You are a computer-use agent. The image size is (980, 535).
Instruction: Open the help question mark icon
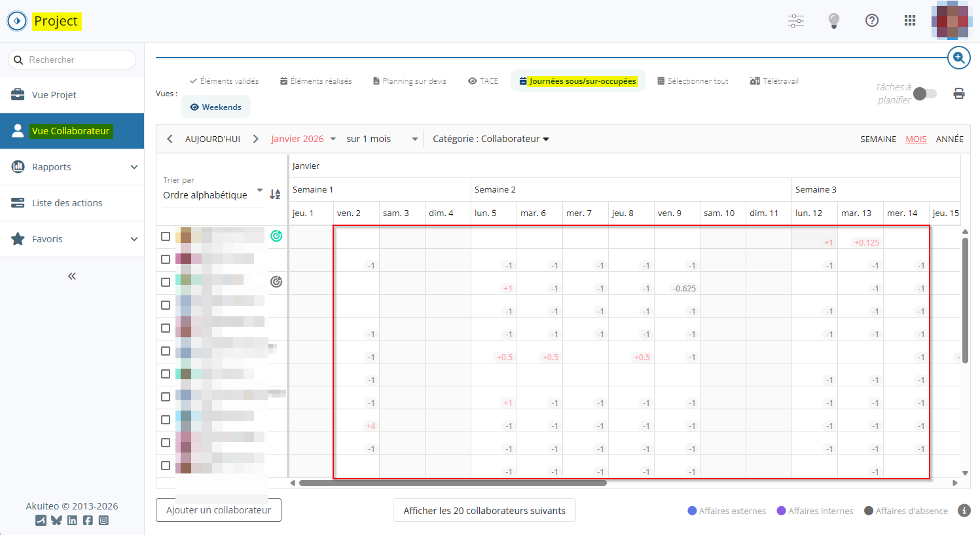[x=871, y=21]
